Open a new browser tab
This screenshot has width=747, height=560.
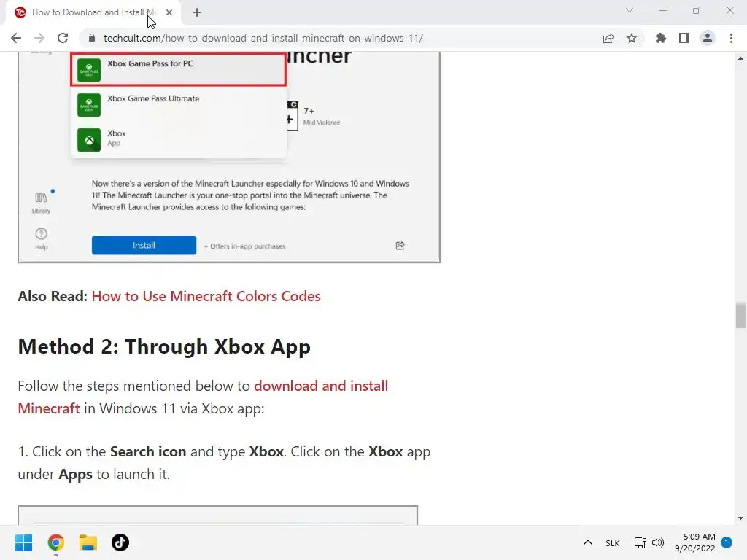click(197, 12)
